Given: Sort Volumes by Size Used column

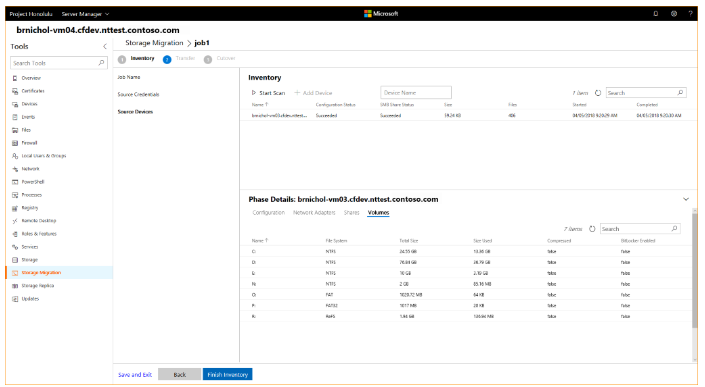Looking at the screenshot, I should coord(482,241).
